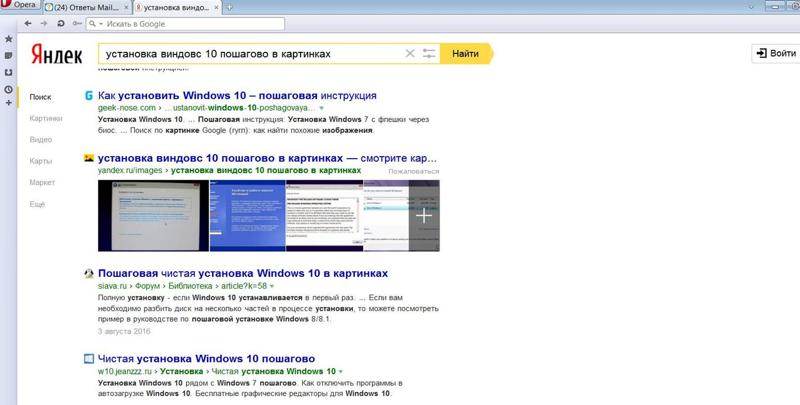Open Как установить Windows 10 result
Viewport: 800px width, 405px height.
237,95
